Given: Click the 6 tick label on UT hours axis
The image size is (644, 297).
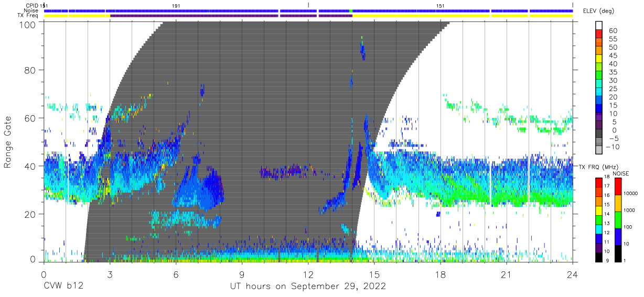Looking at the screenshot, I should pyautogui.click(x=176, y=274).
